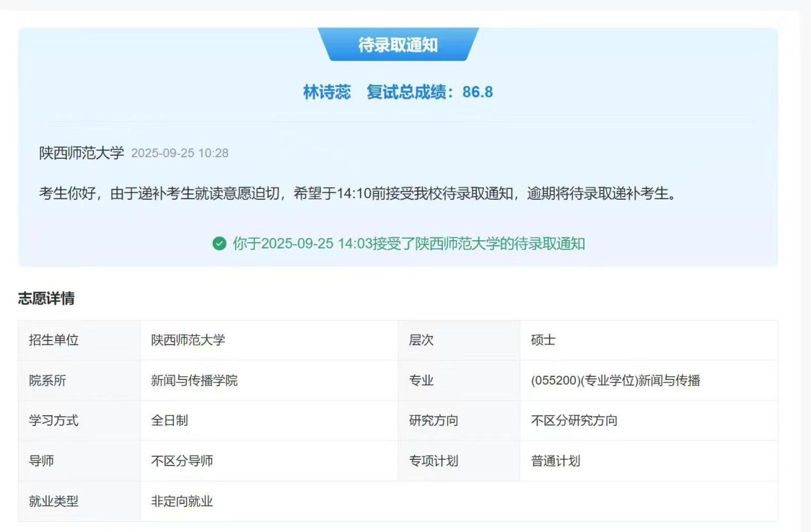Click the 就业类型 label cell
The width and height of the screenshot is (811, 532).
54,501
